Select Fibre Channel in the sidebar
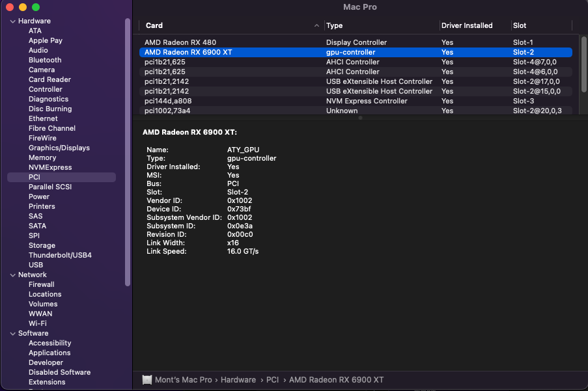Viewport: 588px width, 391px height. (52, 128)
